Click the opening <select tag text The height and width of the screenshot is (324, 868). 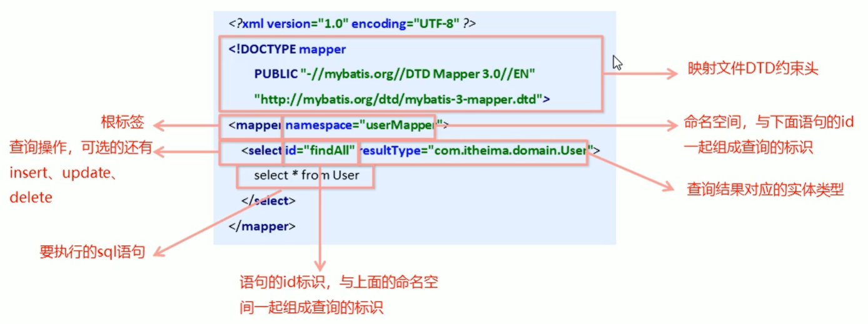(262, 150)
